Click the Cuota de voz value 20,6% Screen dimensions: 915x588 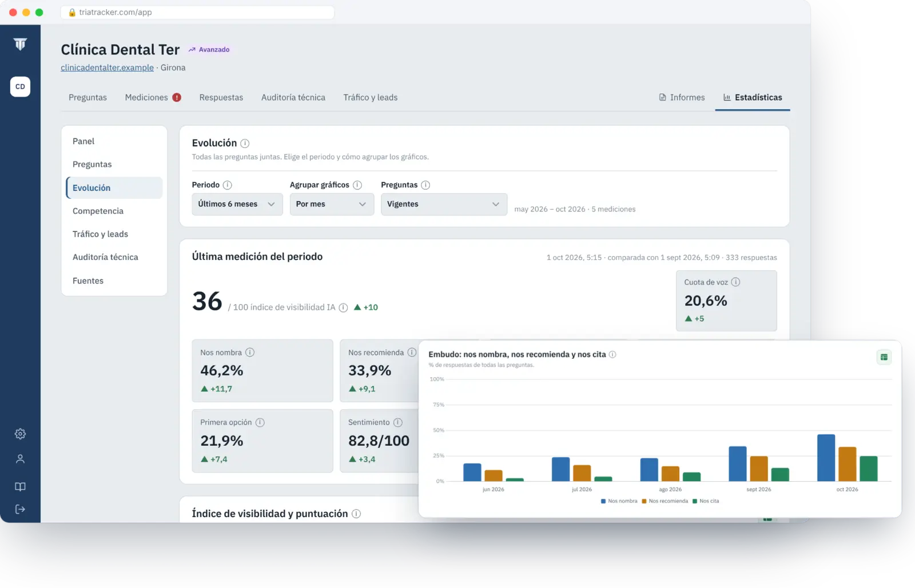tap(706, 301)
